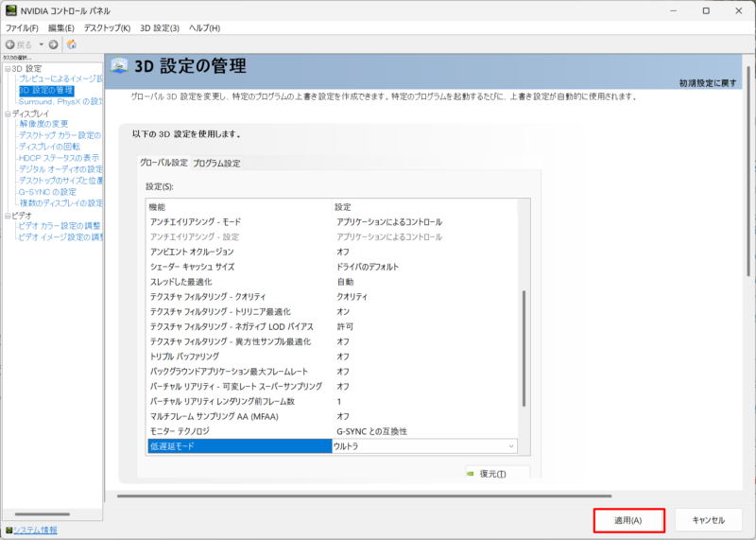Viewport: 756px width, 540px height.
Task: Select デスクトップのサイズと位置 tree item
Action: (x=60, y=181)
